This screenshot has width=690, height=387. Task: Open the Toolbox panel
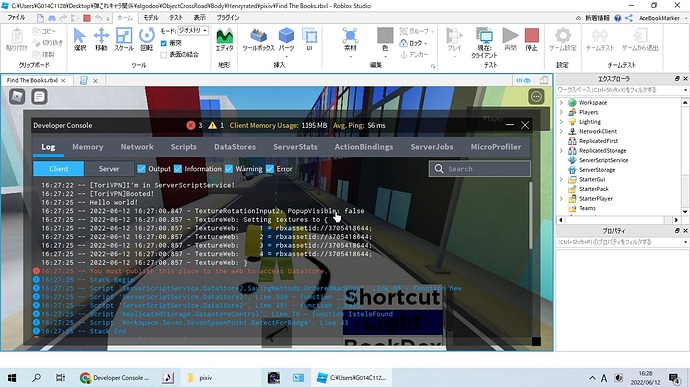click(258, 40)
